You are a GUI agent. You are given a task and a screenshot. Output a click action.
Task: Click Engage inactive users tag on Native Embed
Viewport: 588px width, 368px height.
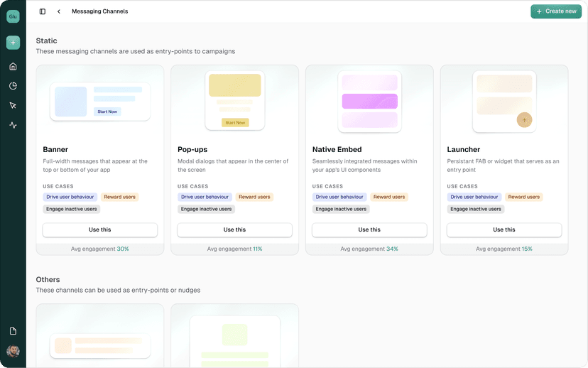point(341,209)
